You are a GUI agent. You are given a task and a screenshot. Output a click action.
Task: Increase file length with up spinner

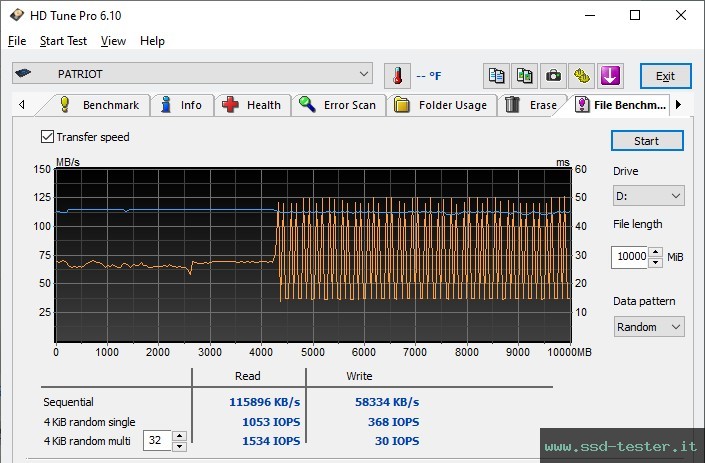point(656,252)
